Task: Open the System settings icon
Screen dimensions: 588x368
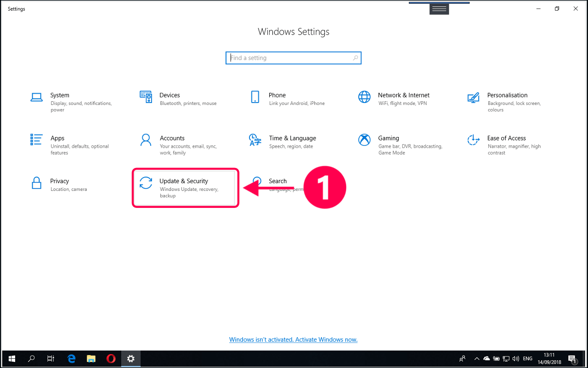Action: (x=36, y=97)
